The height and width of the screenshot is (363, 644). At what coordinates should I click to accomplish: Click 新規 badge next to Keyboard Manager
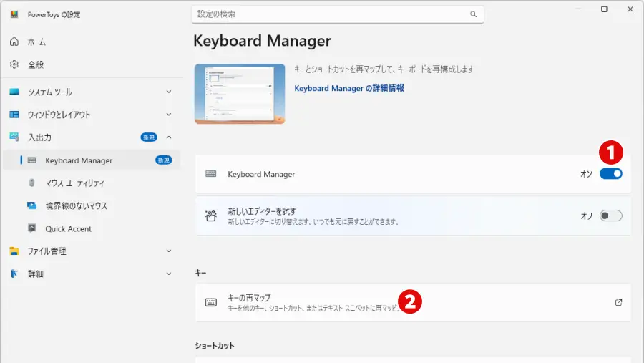(x=163, y=160)
